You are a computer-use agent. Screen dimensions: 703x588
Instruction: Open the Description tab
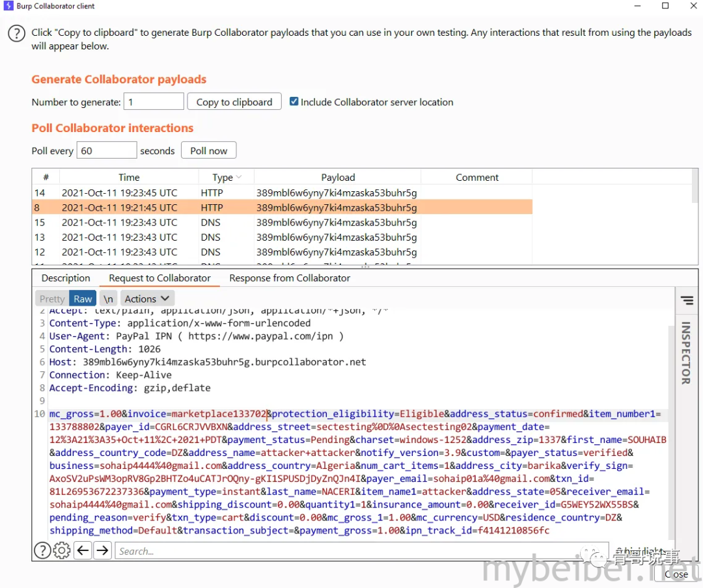point(66,278)
